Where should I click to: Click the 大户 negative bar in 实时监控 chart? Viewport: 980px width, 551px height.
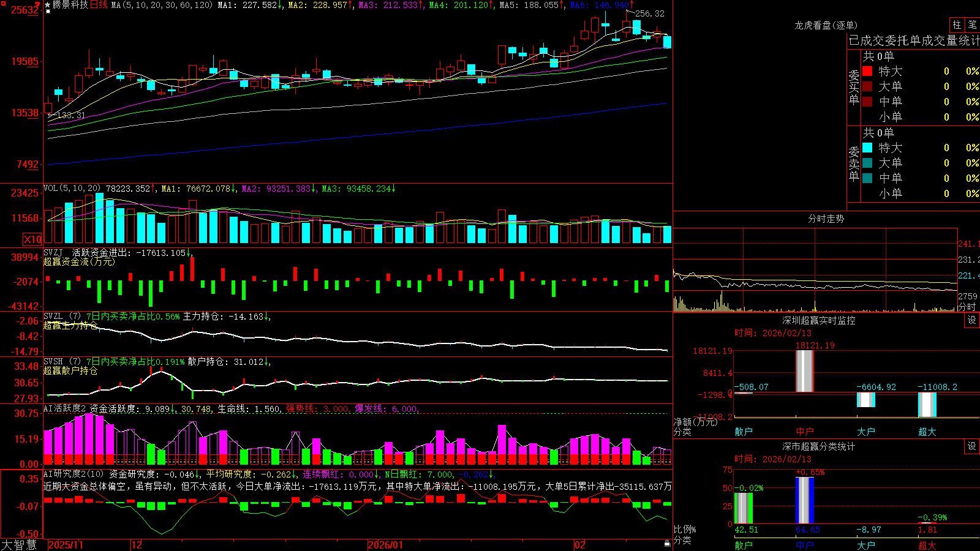(x=866, y=400)
